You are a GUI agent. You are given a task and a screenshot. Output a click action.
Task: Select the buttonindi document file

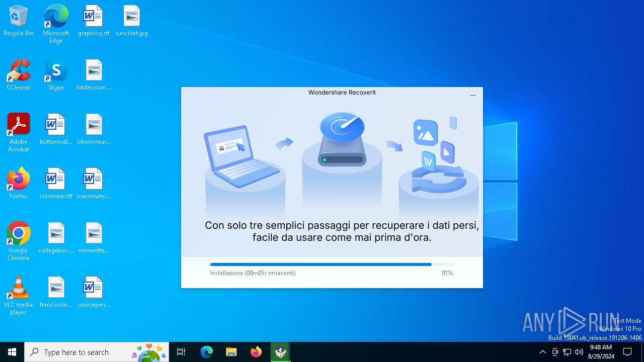(56, 130)
